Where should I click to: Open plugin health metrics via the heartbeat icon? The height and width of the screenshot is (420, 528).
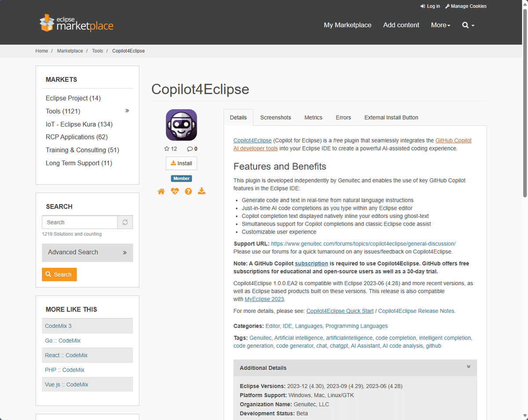coord(175,191)
